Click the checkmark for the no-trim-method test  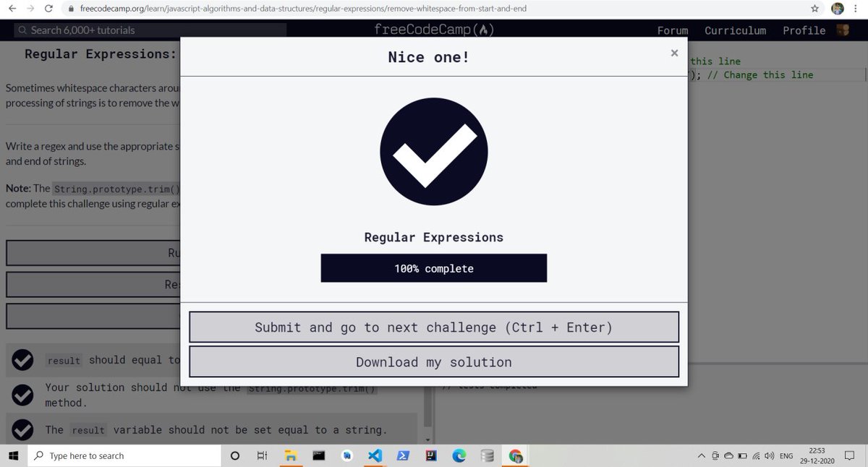pos(22,395)
